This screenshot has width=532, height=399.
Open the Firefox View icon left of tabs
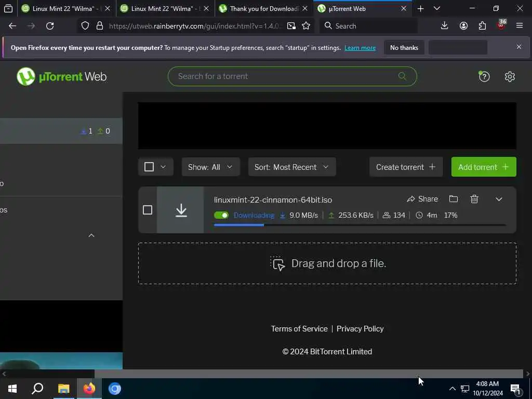pyautogui.click(x=8, y=8)
